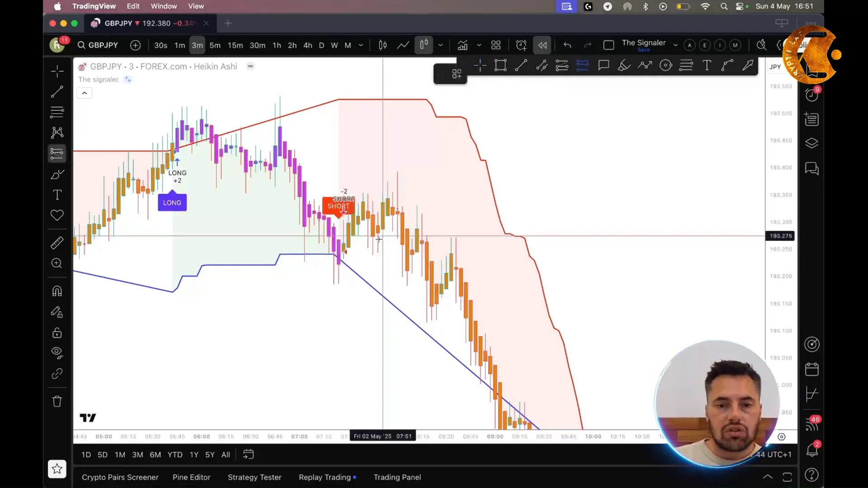This screenshot has width=868, height=488.
Task: Click the LONG signal label on chart
Action: (172, 202)
